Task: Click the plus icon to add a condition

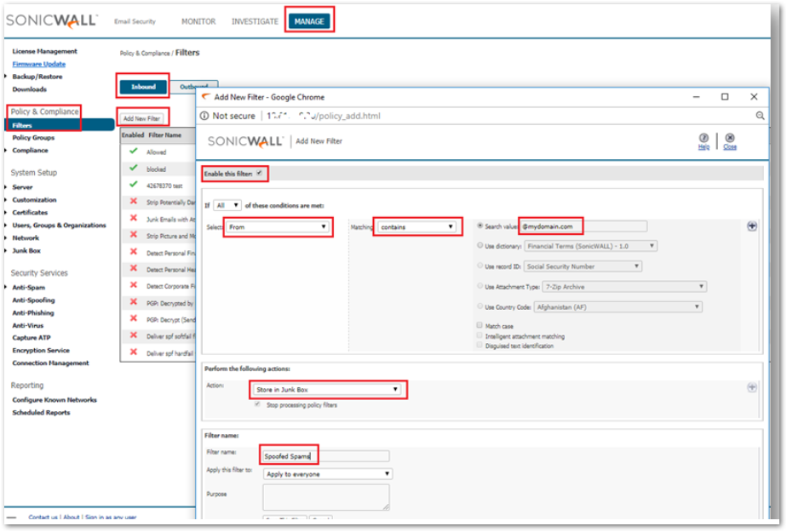Action: point(752,226)
